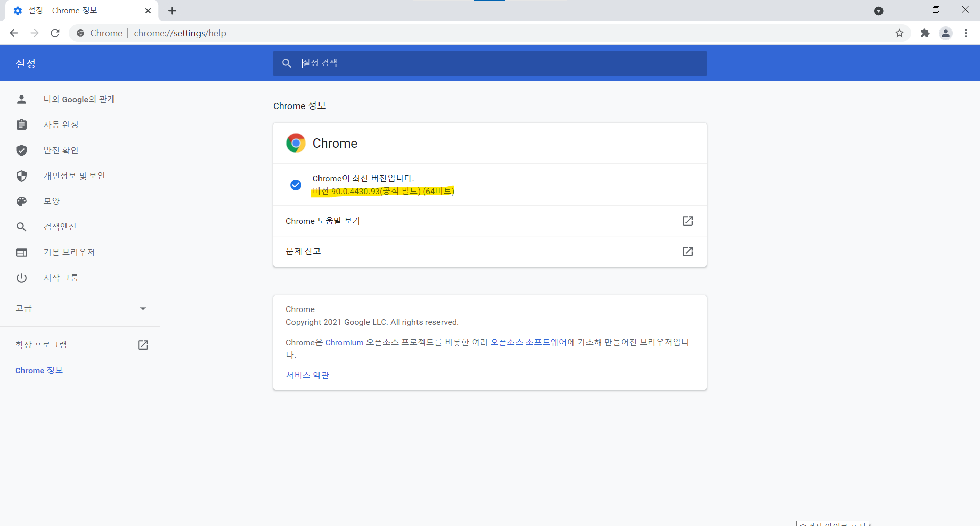Click the 'Chrome이 최신 버전입니다.' text

(x=363, y=178)
